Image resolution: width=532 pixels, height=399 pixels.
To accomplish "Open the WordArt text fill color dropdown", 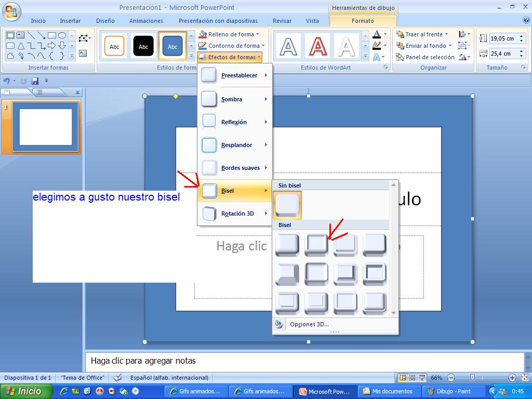I will click(385, 34).
